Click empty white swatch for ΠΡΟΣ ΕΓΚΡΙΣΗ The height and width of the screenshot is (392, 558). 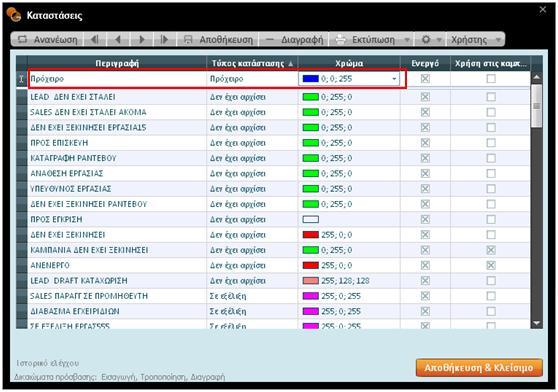310,219
